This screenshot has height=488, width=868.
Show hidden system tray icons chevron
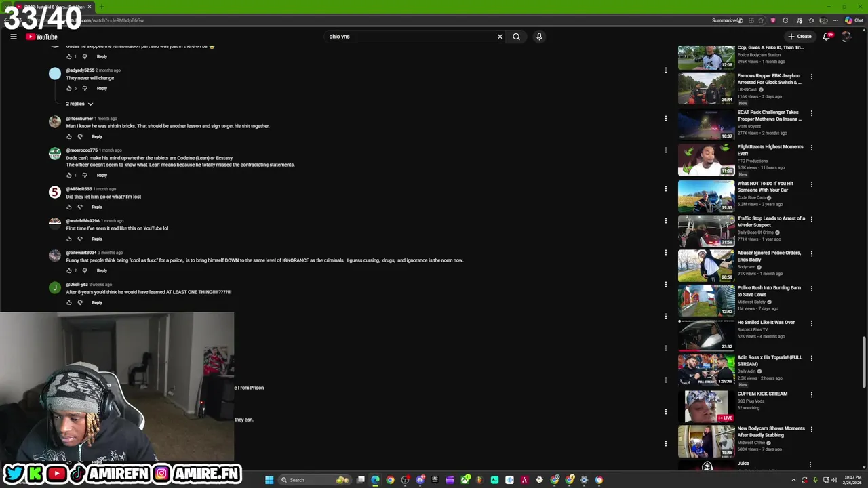click(794, 480)
